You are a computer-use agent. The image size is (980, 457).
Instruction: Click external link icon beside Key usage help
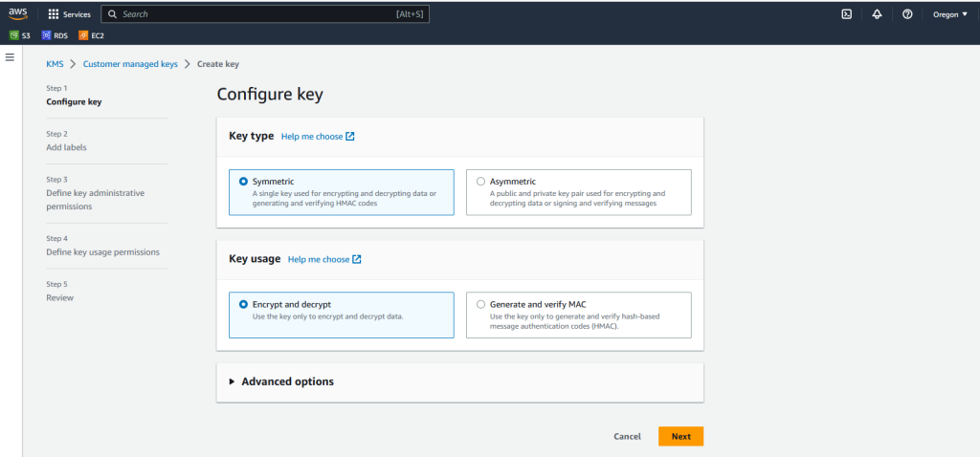357,259
